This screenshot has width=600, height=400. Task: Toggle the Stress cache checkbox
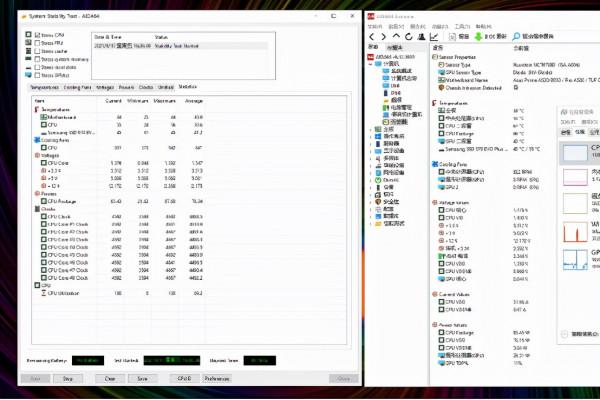(x=38, y=51)
